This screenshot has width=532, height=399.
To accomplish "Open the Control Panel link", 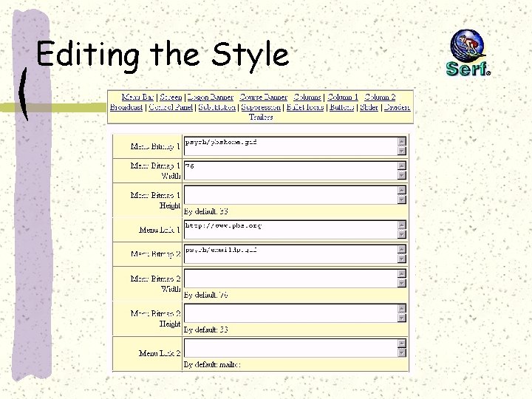I will click(171, 107).
